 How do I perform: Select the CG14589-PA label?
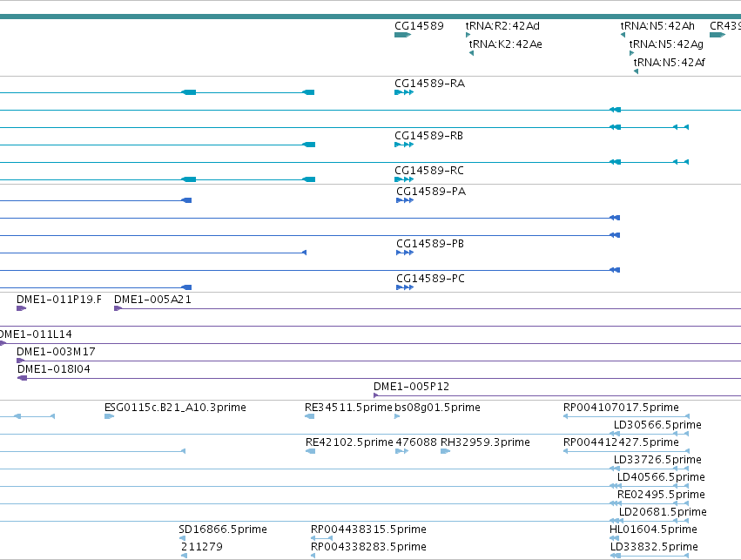pyautogui.click(x=431, y=192)
